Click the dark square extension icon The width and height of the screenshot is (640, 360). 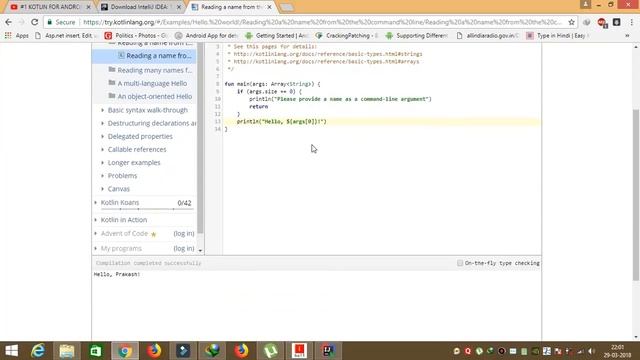(x=616, y=22)
